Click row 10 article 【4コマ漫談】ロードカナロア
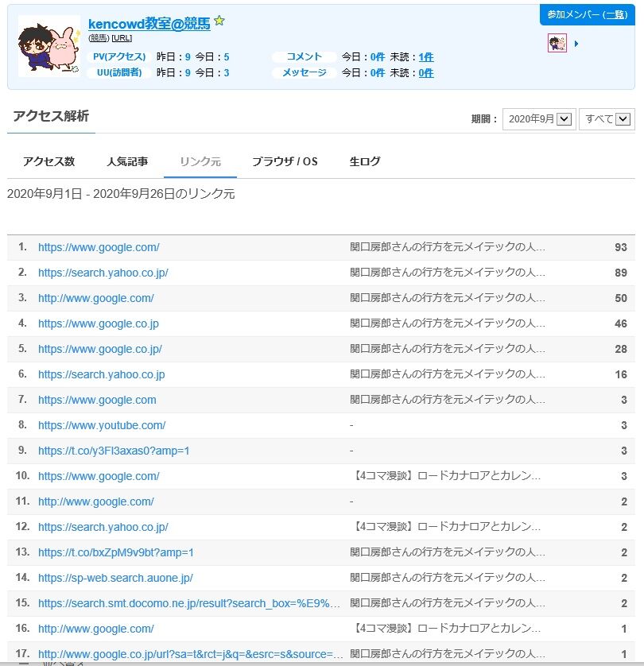The image size is (644, 666). [x=448, y=476]
